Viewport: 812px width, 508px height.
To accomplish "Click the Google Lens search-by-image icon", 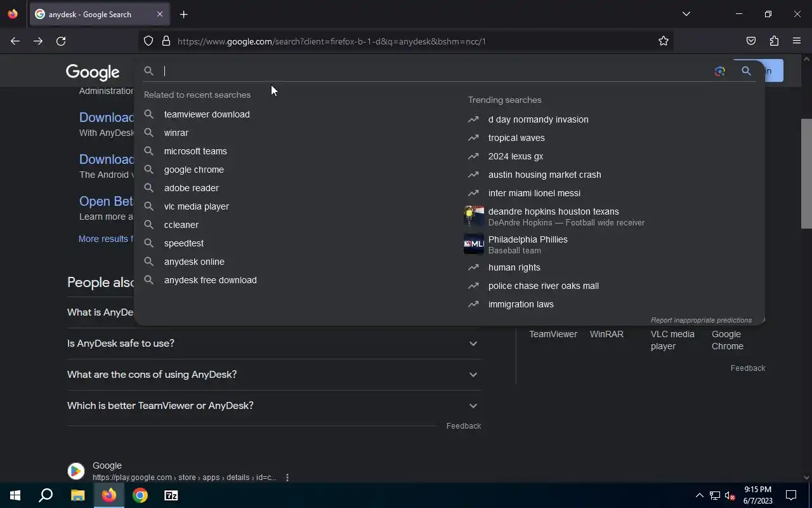I will (x=719, y=71).
